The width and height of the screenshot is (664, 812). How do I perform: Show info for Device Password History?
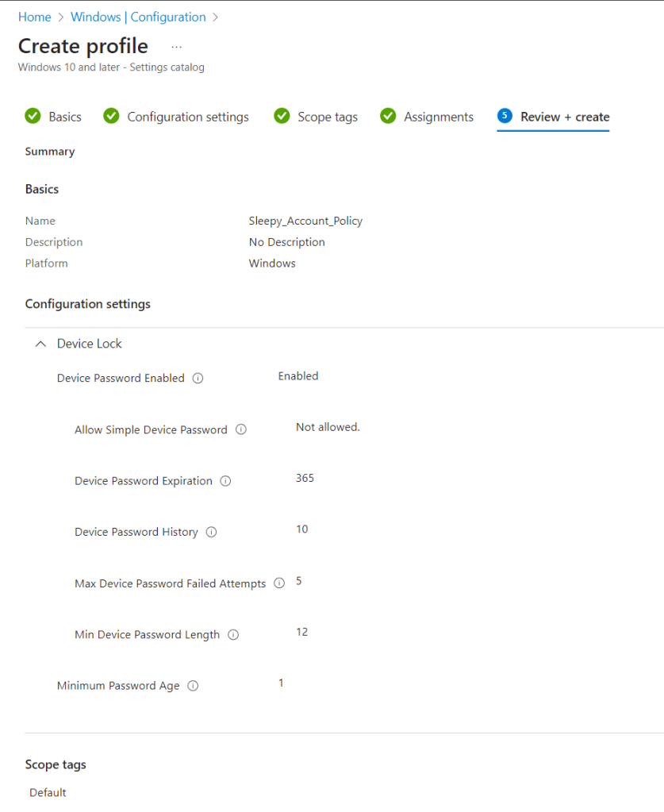[211, 533]
